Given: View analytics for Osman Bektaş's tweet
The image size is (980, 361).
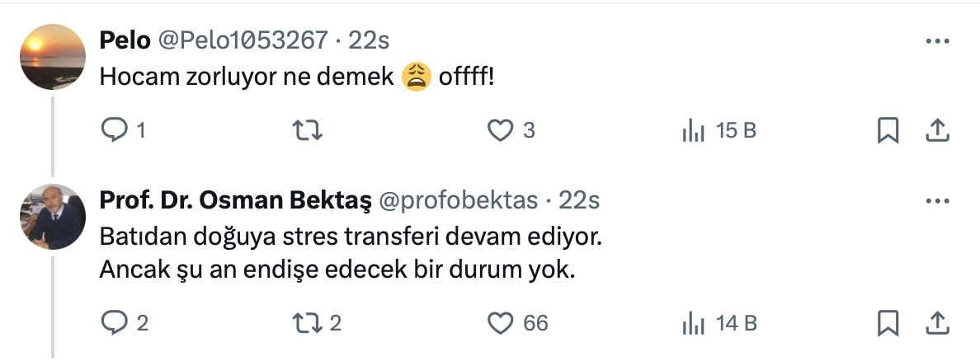Looking at the screenshot, I should (x=691, y=323).
